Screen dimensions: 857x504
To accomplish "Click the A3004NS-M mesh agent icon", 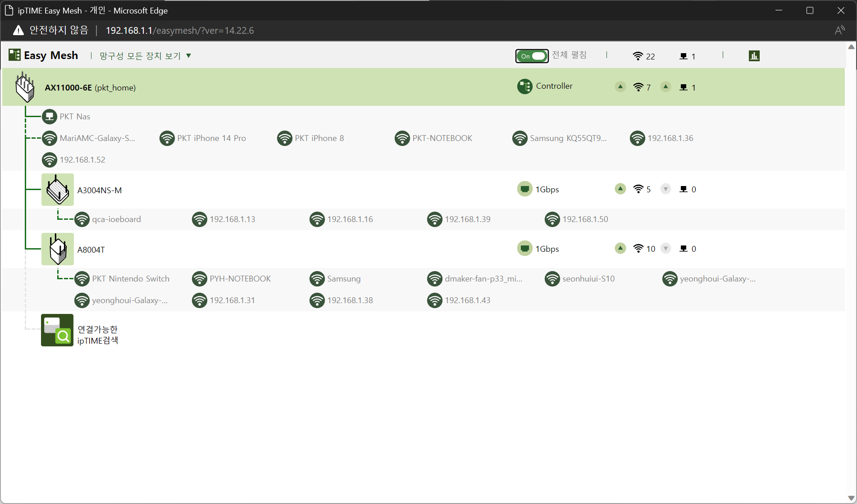I will (x=58, y=190).
